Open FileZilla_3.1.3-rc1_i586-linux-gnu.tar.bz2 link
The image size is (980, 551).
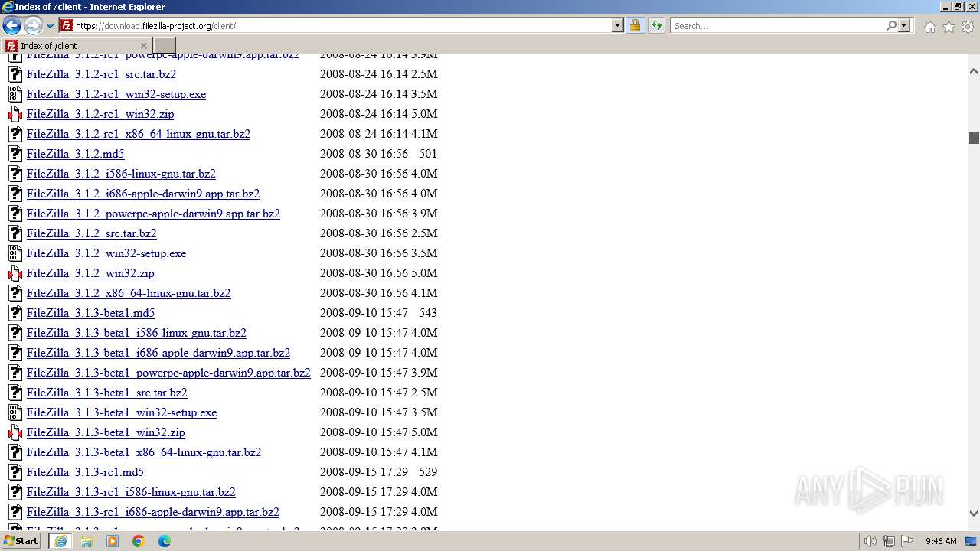tap(131, 492)
